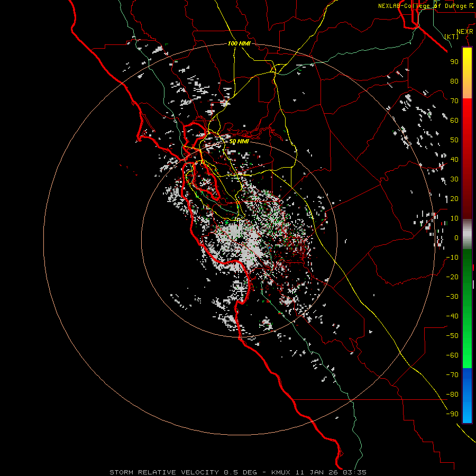The height and width of the screenshot is (476, 476).
Task: Click the 60 value on the velocity scale
Action: coord(454,121)
